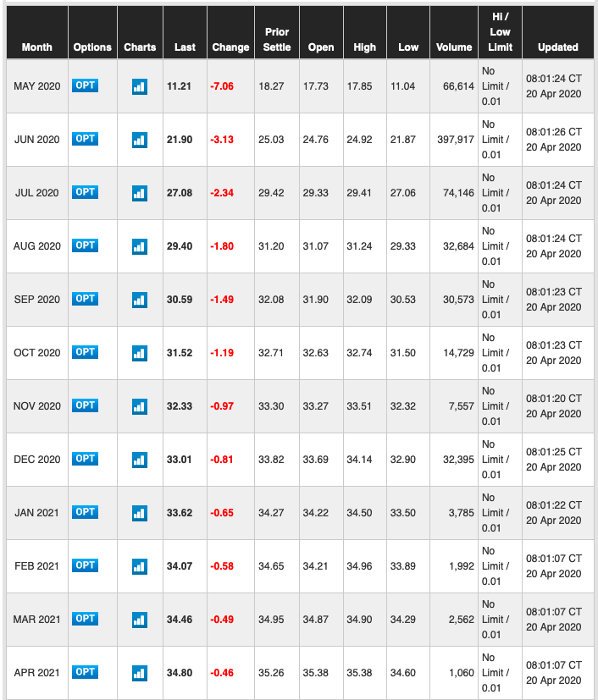Open the chart icon for JUN 2020
The width and height of the screenshot is (598, 700).
140,140
